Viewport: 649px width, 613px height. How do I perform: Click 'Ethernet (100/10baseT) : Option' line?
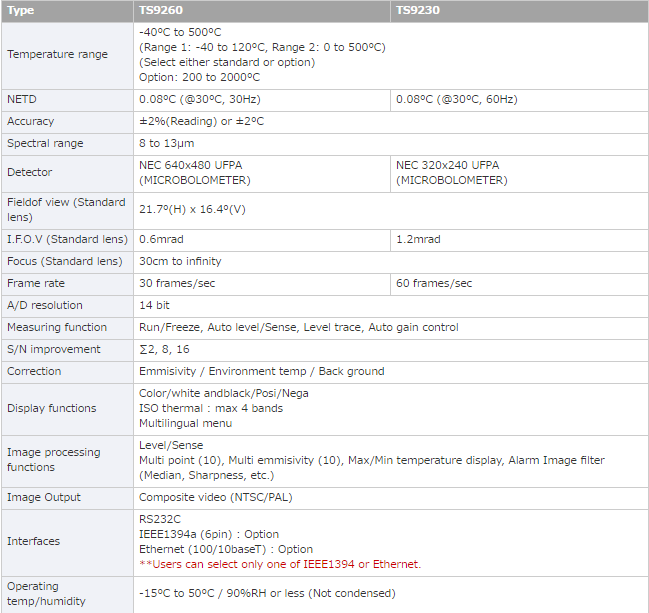pos(226,549)
